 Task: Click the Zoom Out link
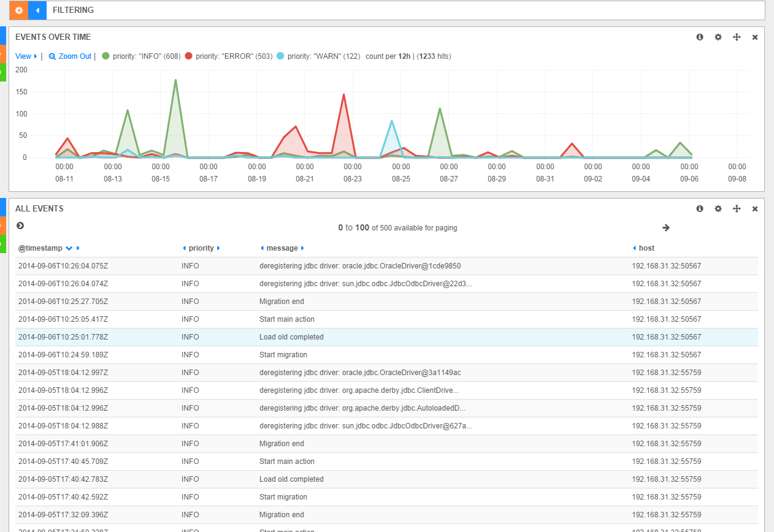click(74, 56)
